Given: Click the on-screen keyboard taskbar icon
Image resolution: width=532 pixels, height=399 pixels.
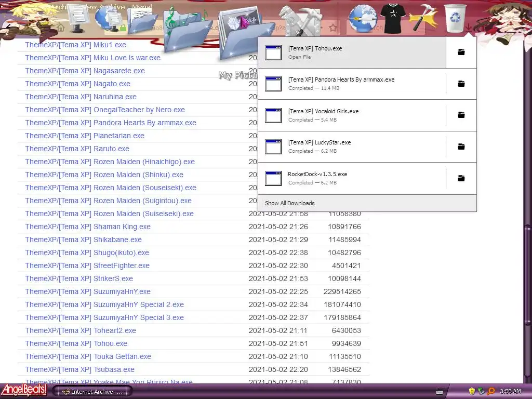Looking at the screenshot, I should coord(440,392).
